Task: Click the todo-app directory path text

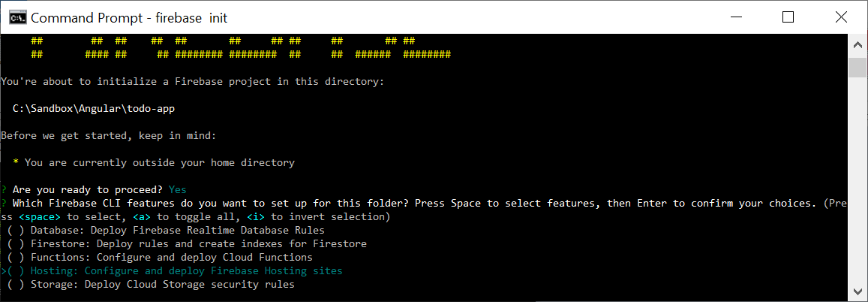Action: click(x=94, y=109)
